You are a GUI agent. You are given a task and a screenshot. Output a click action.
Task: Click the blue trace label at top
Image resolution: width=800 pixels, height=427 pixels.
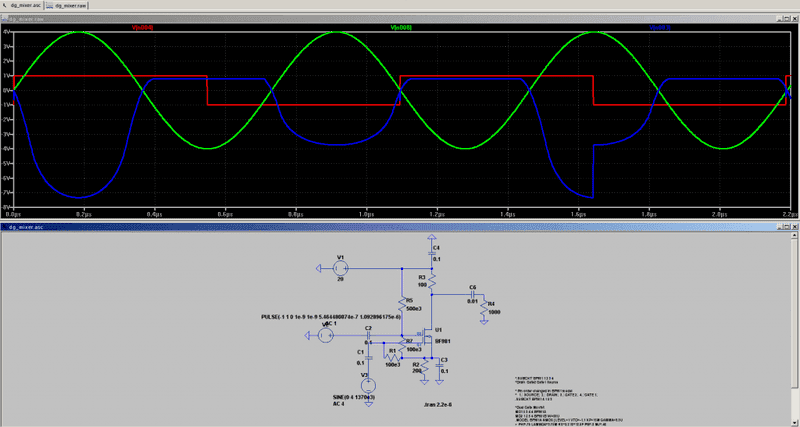click(661, 28)
